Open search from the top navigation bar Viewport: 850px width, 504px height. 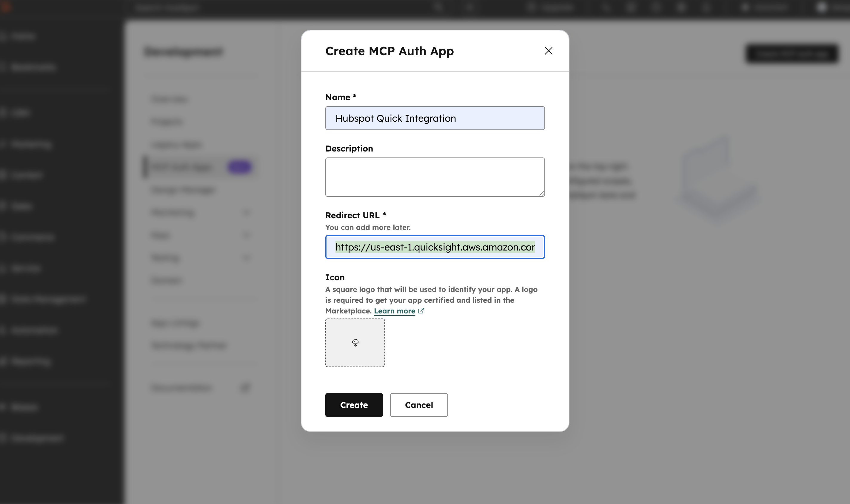coord(438,7)
